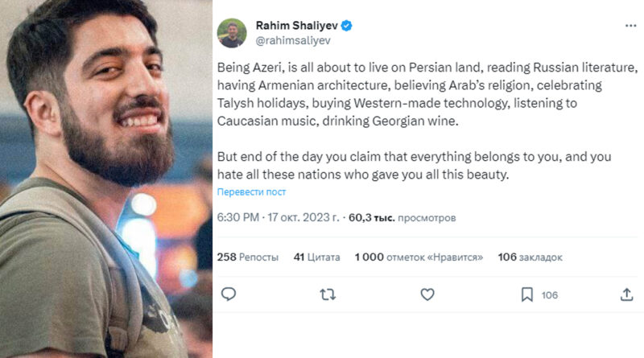The width and height of the screenshot is (644, 358).
Task: Click the blue verified badge
Action: click(x=347, y=25)
